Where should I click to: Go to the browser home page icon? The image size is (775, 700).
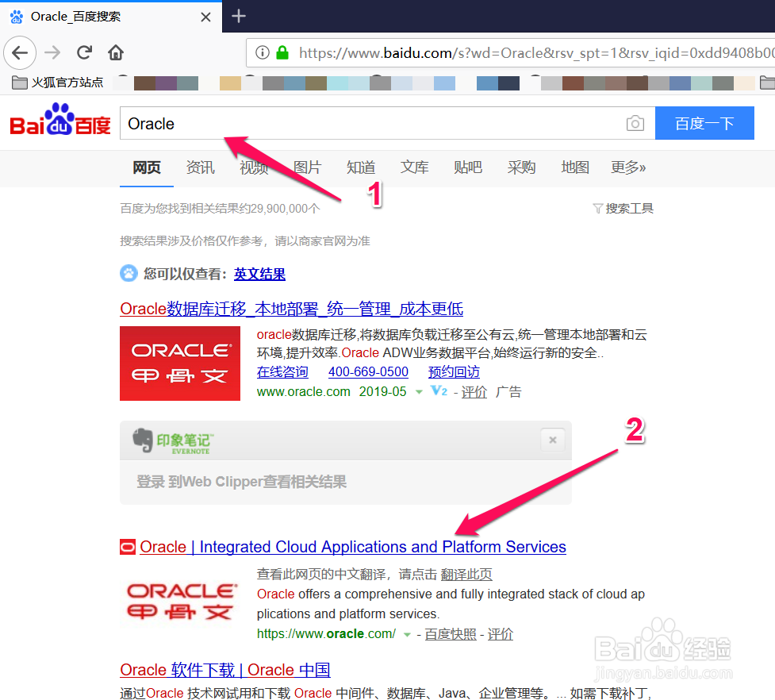click(116, 52)
